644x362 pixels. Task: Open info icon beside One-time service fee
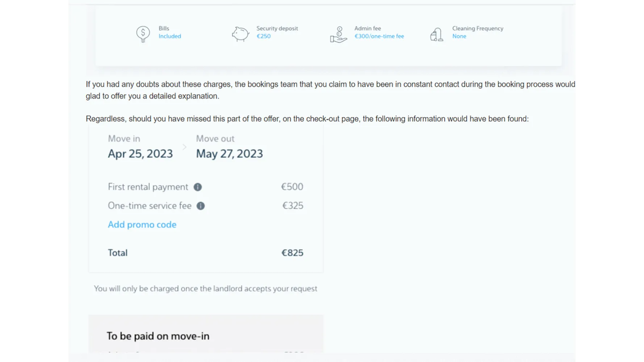(200, 206)
